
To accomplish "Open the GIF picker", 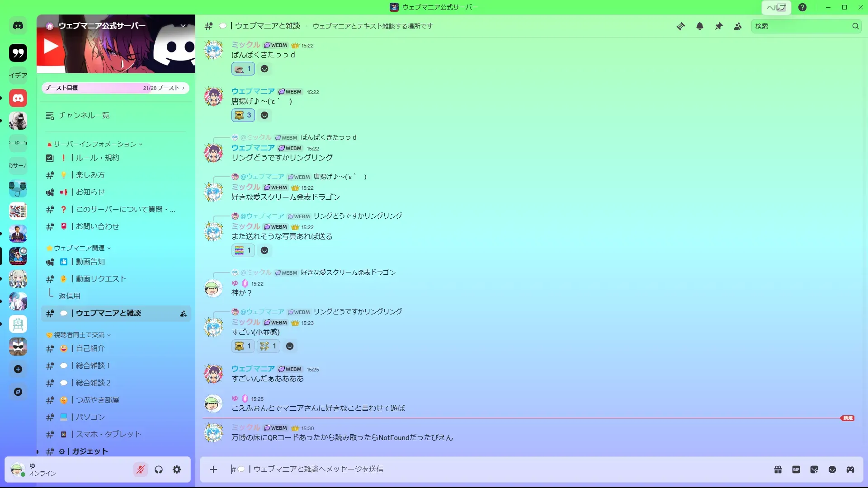I will [x=796, y=469].
